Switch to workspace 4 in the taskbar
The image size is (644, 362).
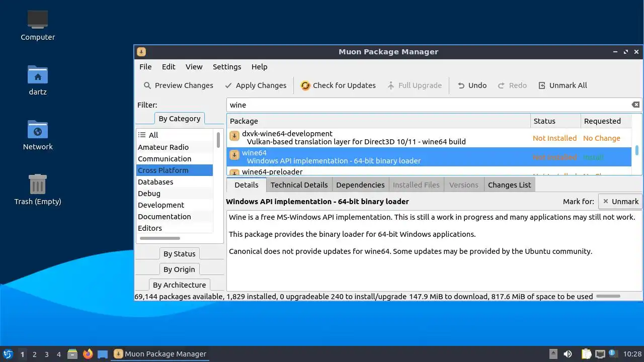[59, 354]
